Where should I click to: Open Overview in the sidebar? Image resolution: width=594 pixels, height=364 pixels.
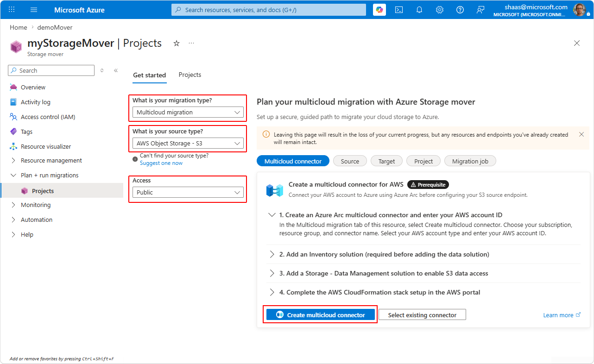(x=33, y=87)
